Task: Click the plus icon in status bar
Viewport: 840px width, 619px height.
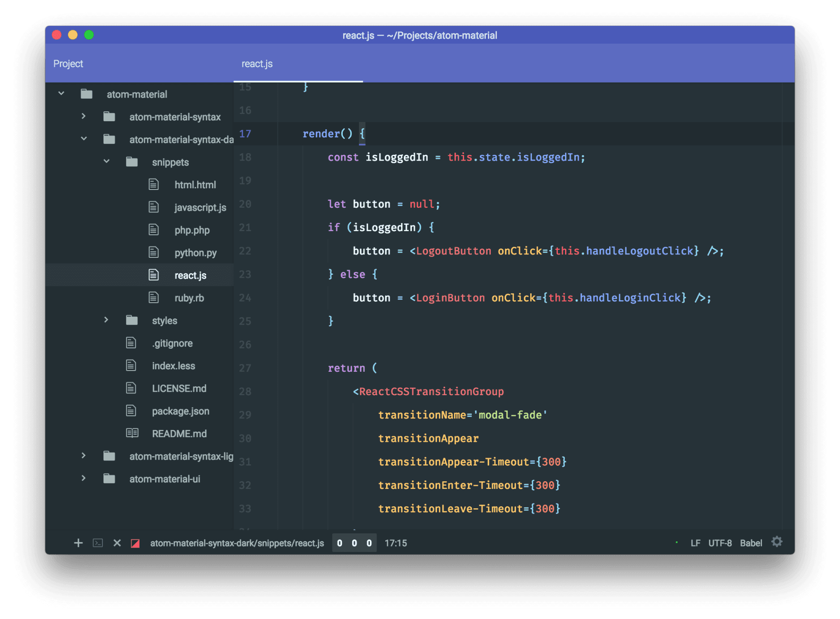Action: coord(78,543)
